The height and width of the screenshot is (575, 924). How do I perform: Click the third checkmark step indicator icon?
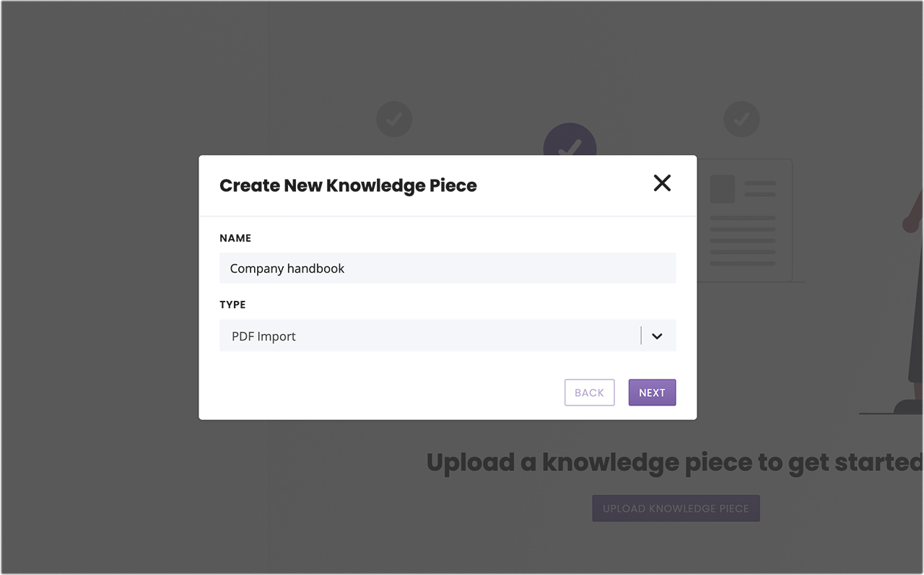point(741,119)
